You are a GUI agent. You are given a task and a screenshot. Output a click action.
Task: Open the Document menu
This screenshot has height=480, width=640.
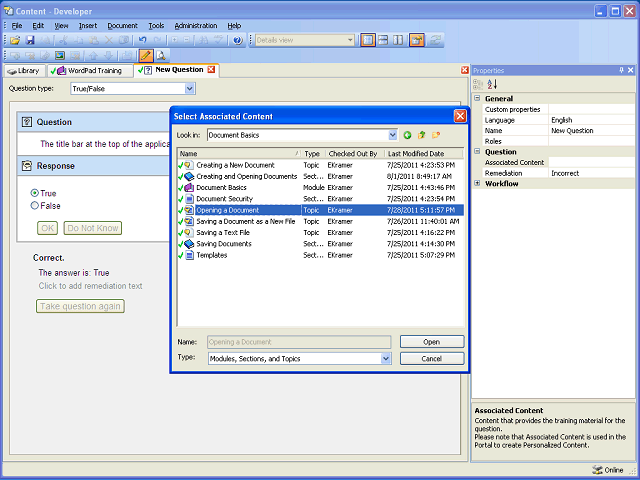[122, 26]
